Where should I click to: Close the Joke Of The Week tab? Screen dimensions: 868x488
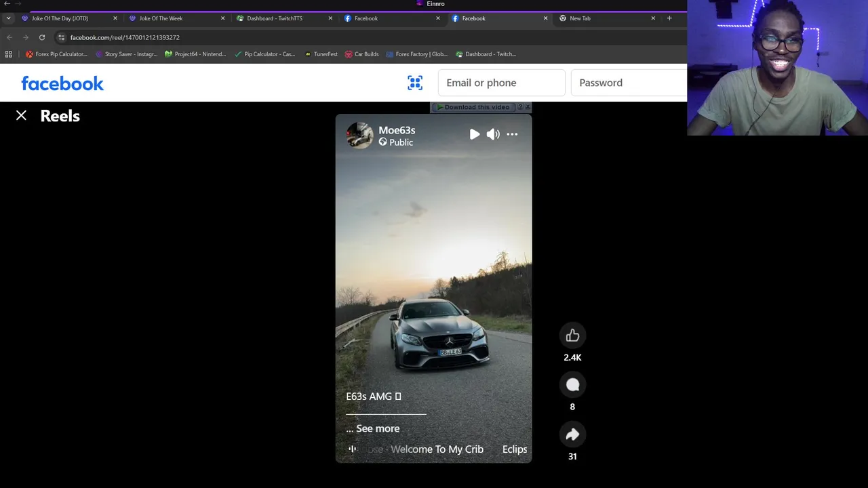222,18
